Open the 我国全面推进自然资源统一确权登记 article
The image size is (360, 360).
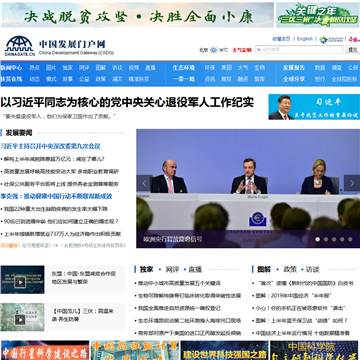click(x=179, y=308)
